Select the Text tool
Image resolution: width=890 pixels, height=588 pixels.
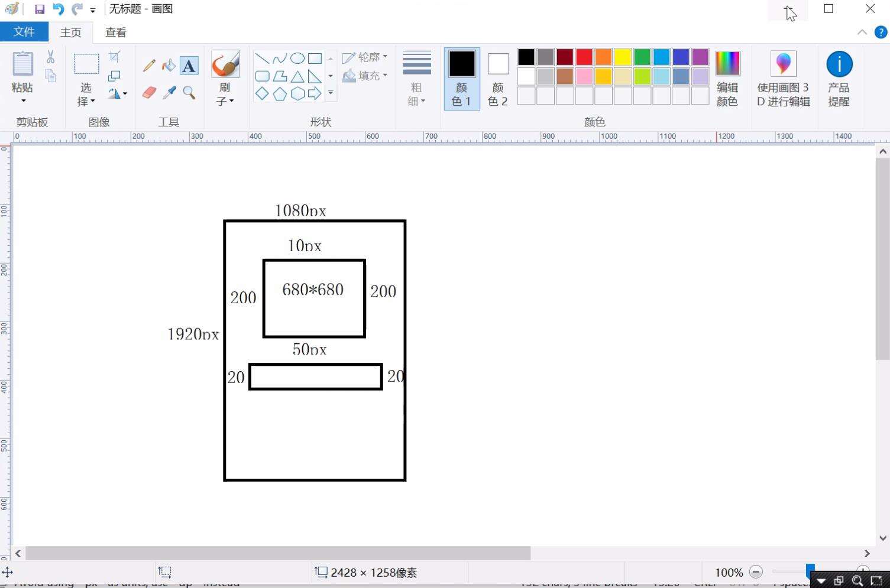tap(189, 66)
